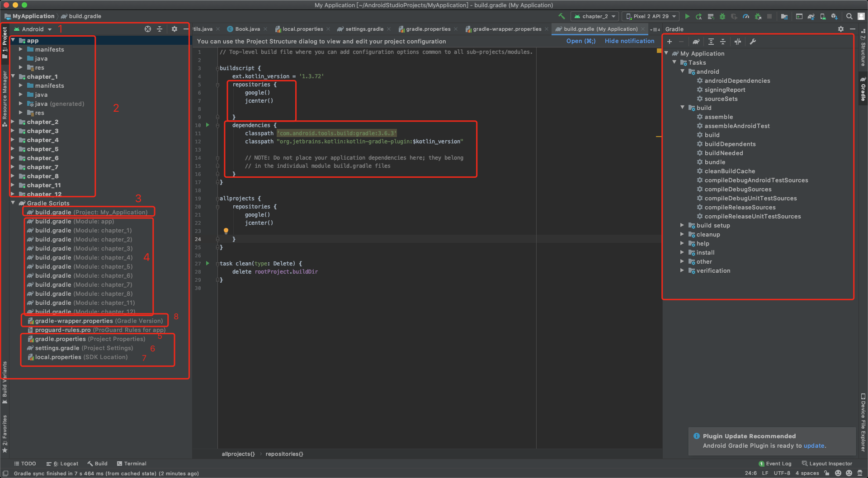Toggle Device File Explorer side panel

863,422
